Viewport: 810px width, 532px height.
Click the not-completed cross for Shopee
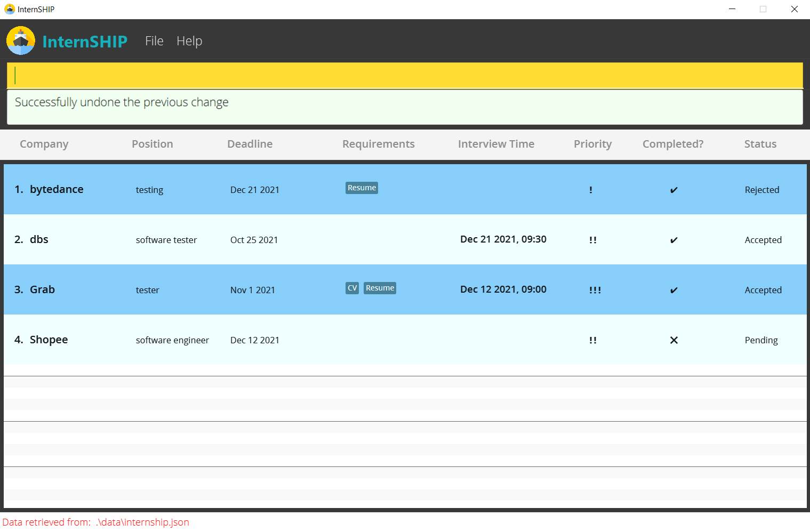tap(674, 340)
